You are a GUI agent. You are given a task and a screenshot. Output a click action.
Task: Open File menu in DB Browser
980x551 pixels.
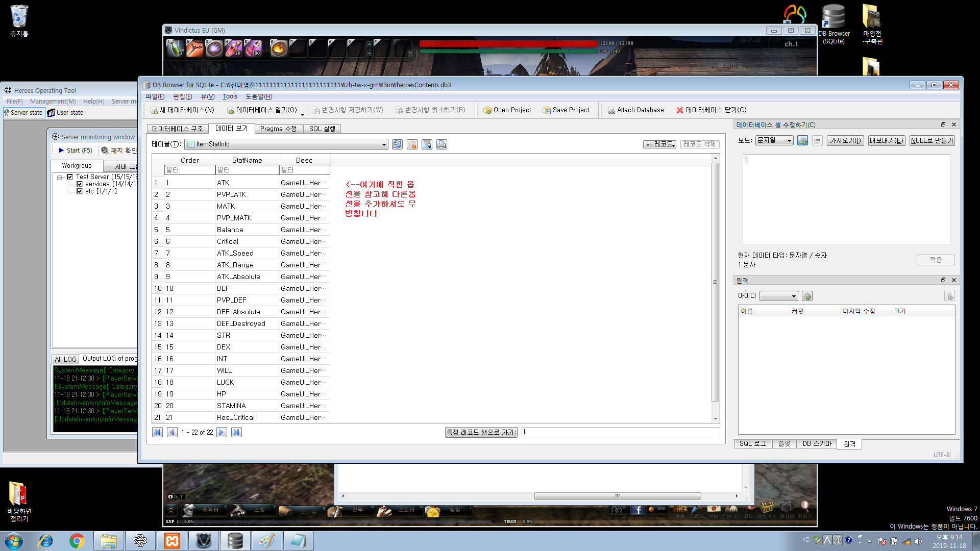(155, 96)
